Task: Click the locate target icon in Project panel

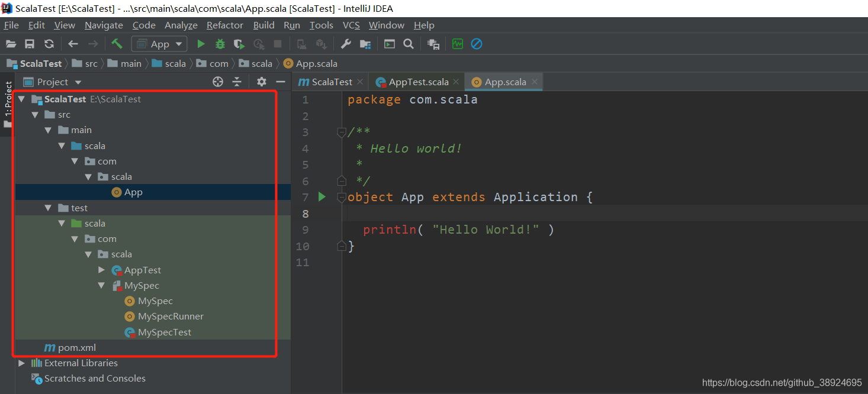Action: click(218, 82)
